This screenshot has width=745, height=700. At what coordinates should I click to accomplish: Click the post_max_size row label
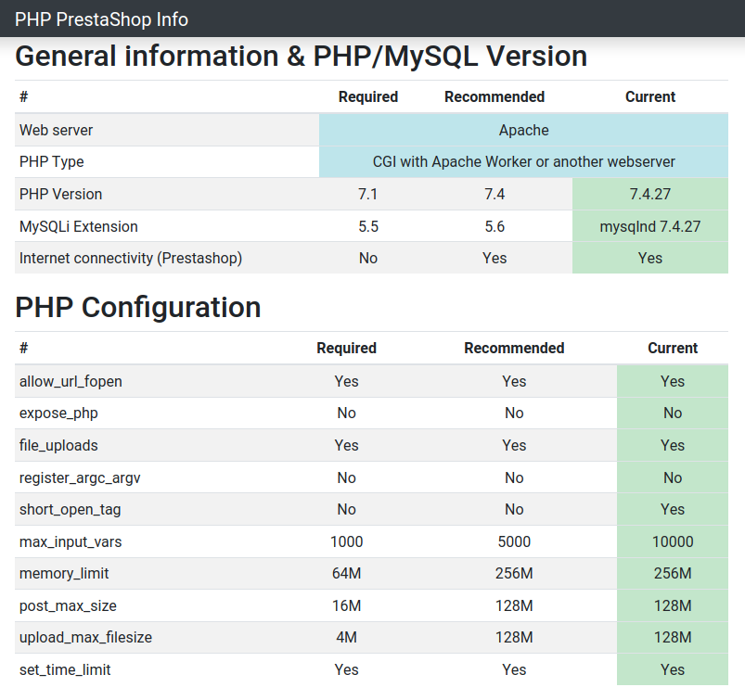tap(68, 606)
